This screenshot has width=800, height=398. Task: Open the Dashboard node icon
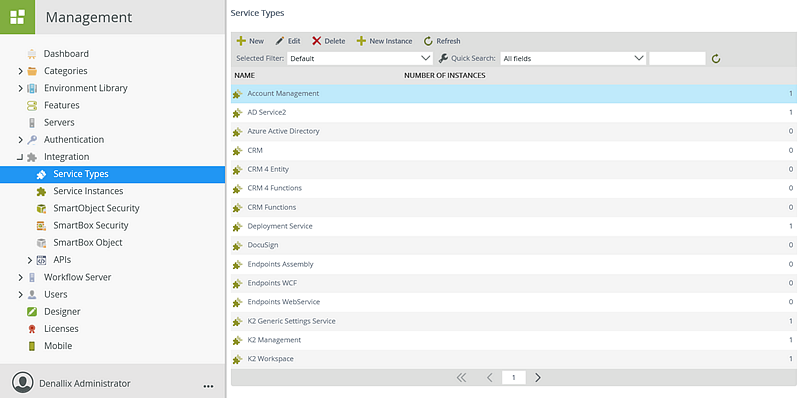(32, 54)
